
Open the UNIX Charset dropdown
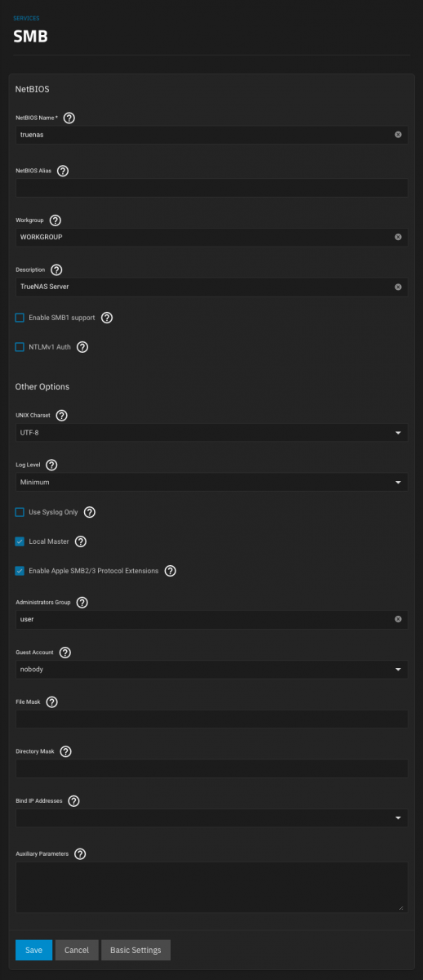click(211, 432)
